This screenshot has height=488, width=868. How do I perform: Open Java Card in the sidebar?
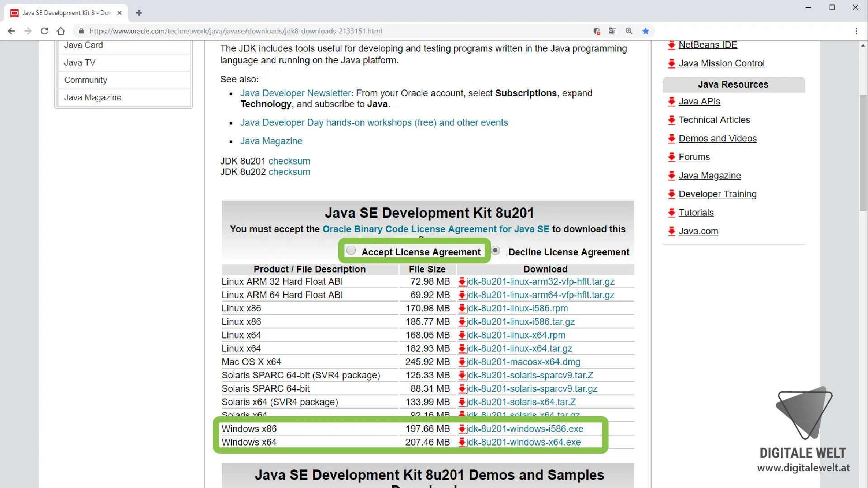coord(84,45)
